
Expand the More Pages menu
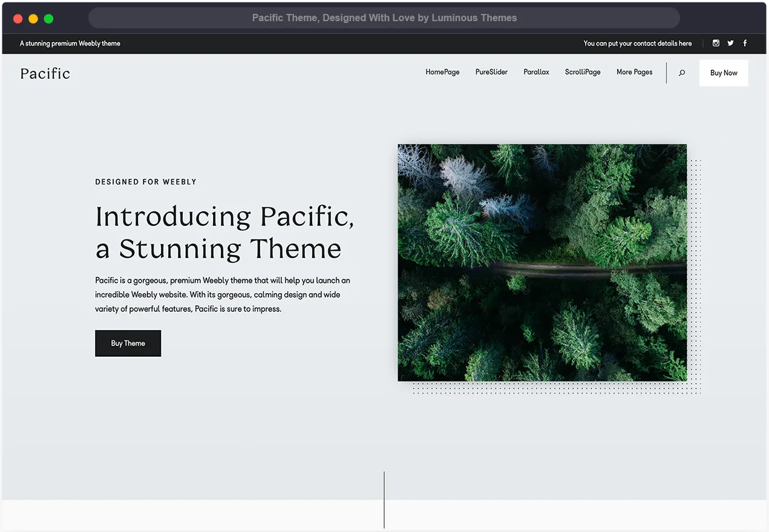point(634,72)
